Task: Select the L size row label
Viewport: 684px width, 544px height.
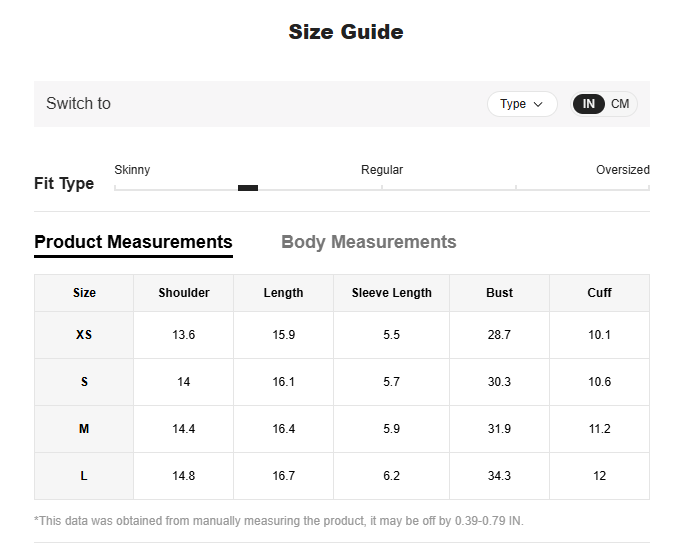Action: (x=84, y=476)
